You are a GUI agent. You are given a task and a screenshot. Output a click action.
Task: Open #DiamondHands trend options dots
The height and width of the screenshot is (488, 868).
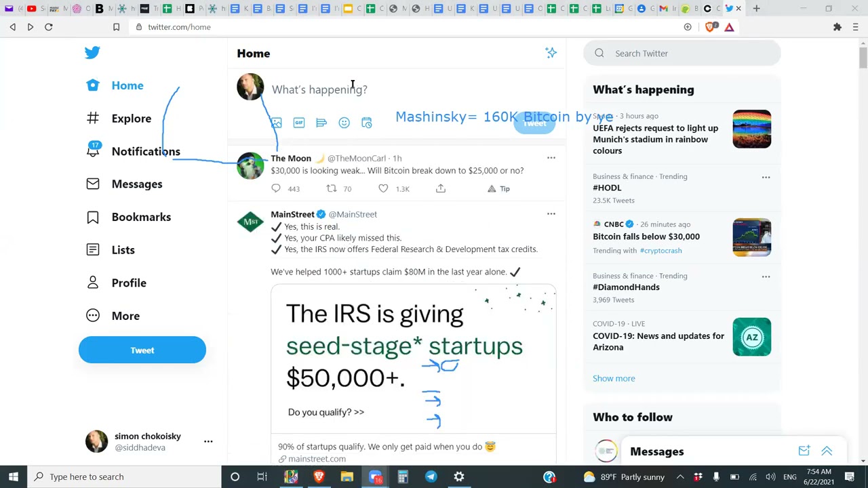point(766,277)
